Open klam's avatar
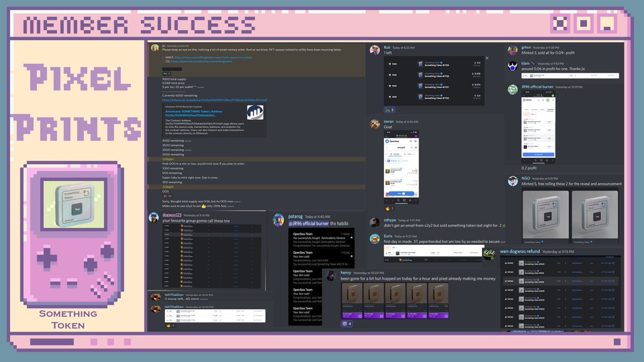 (513, 67)
